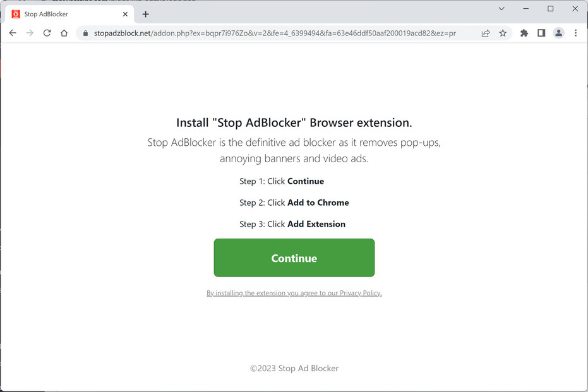Screen dimensions: 588x392
Task: Reload the current page
Action: pyautogui.click(x=47, y=33)
